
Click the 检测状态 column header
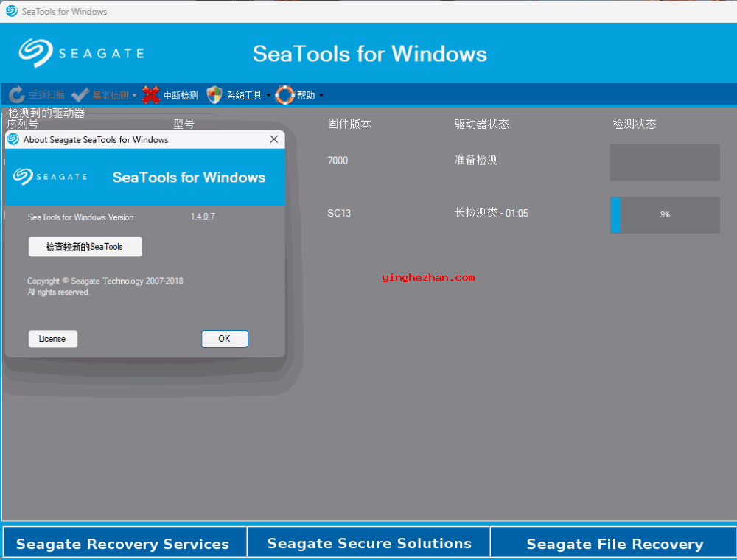634,124
